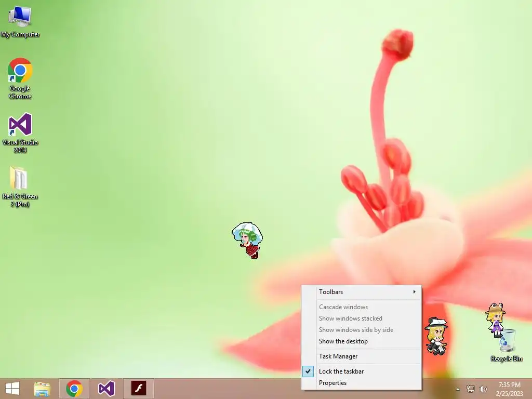532x399 pixels.
Task: Click the mascot standing on the Recycle Bin
Action: (x=495, y=320)
